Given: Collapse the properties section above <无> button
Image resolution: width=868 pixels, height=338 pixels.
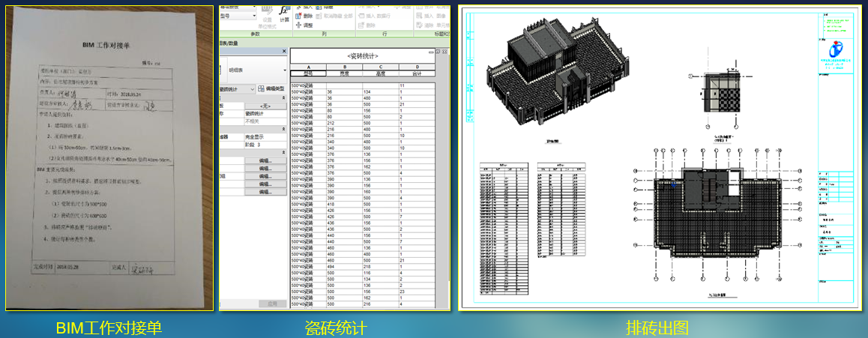Looking at the screenshot, I should click(284, 98).
